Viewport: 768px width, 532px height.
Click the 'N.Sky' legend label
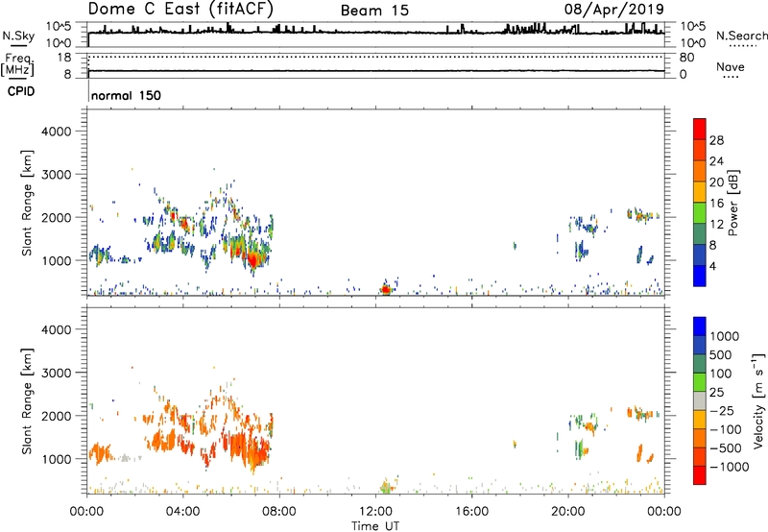[18, 36]
